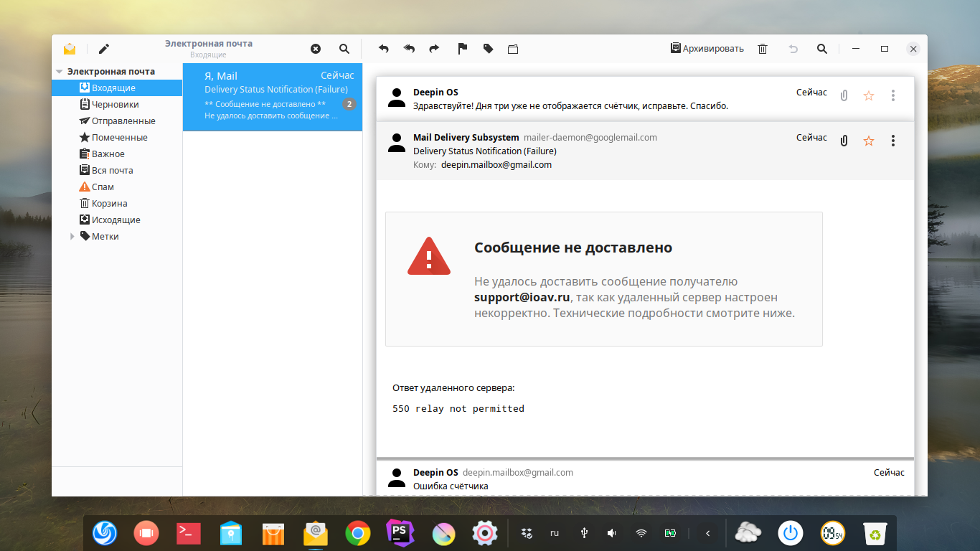This screenshot has height=551, width=980.
Task: Open three-dot menu of first Deepin OS message
Action: [893, 95]
